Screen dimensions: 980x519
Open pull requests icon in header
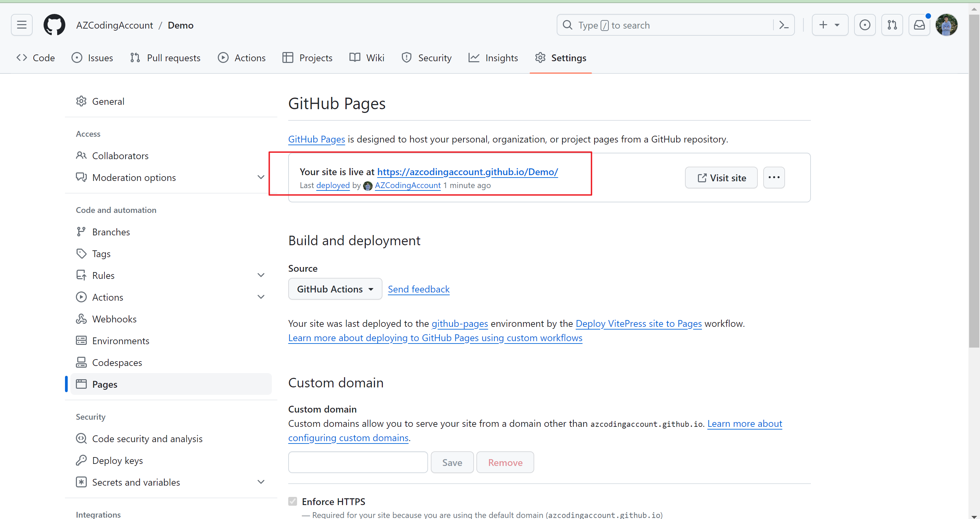tap(892, 25)
